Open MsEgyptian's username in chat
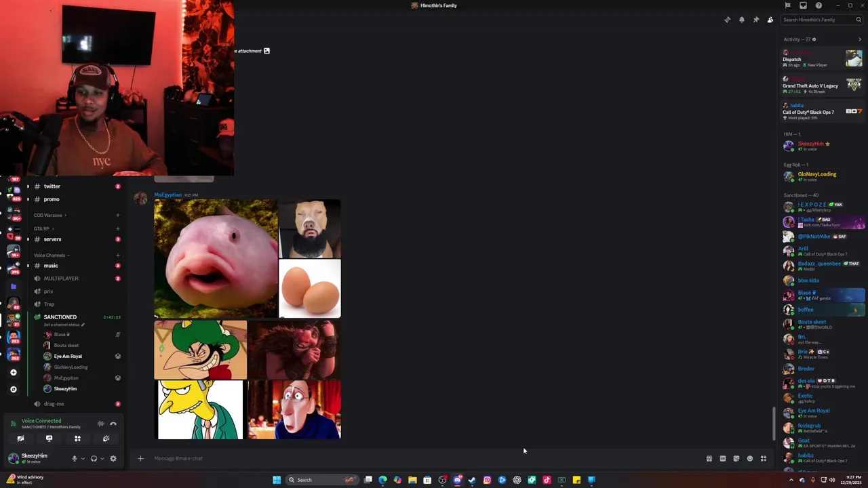868x488 pixels. click(x=167, y=195)
